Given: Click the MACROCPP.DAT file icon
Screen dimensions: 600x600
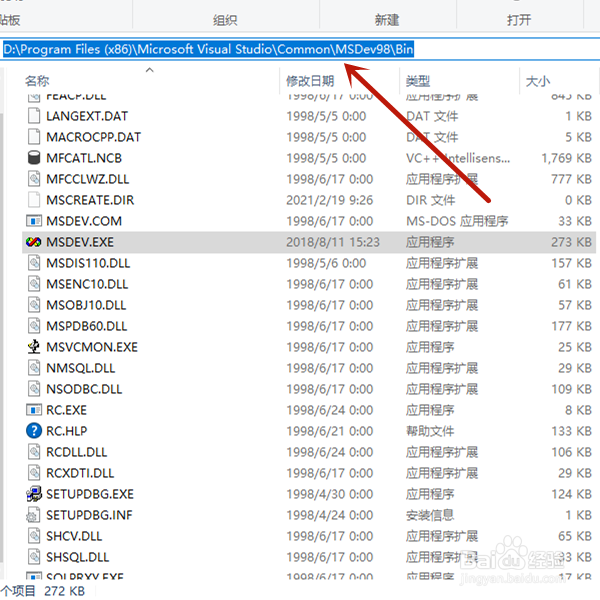Looking at the screenshot, I should point(34,137).
